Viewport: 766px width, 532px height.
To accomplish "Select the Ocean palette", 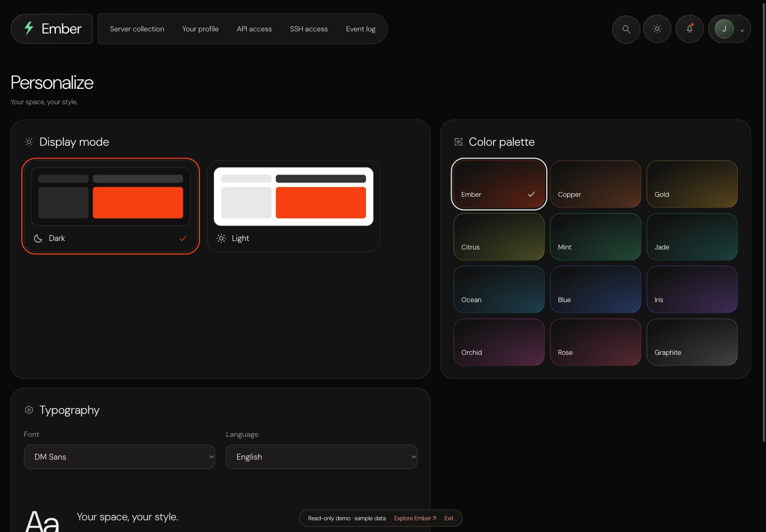I will coord(499,289).
